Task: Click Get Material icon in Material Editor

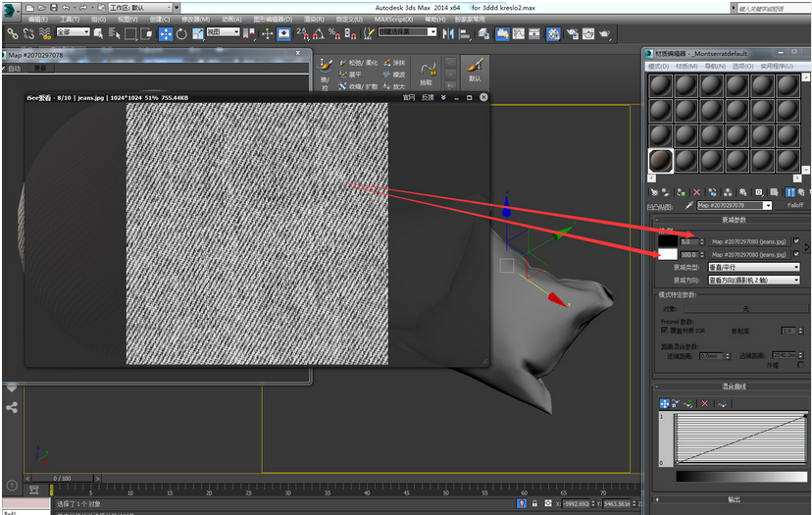Action: (x=653, y=192)
